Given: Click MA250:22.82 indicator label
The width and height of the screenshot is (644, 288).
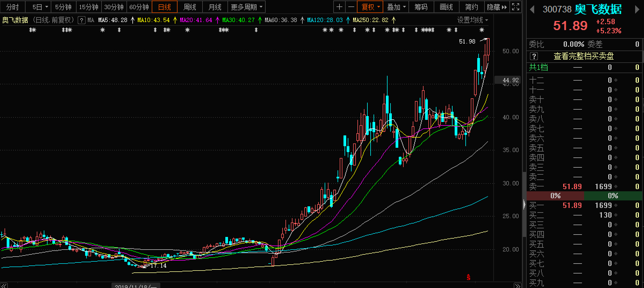Looking at the screenshot, I should coord(371,20).
